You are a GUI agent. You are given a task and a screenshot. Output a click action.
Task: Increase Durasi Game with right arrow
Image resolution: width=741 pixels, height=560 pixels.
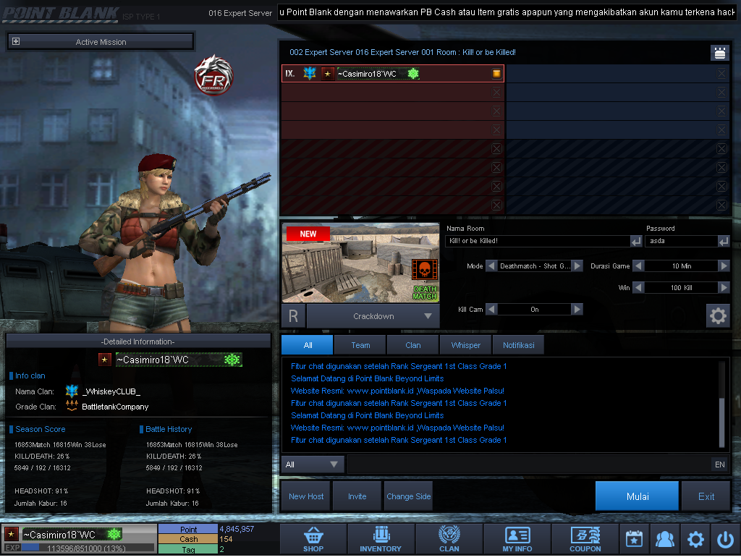[x=724, y=266]
